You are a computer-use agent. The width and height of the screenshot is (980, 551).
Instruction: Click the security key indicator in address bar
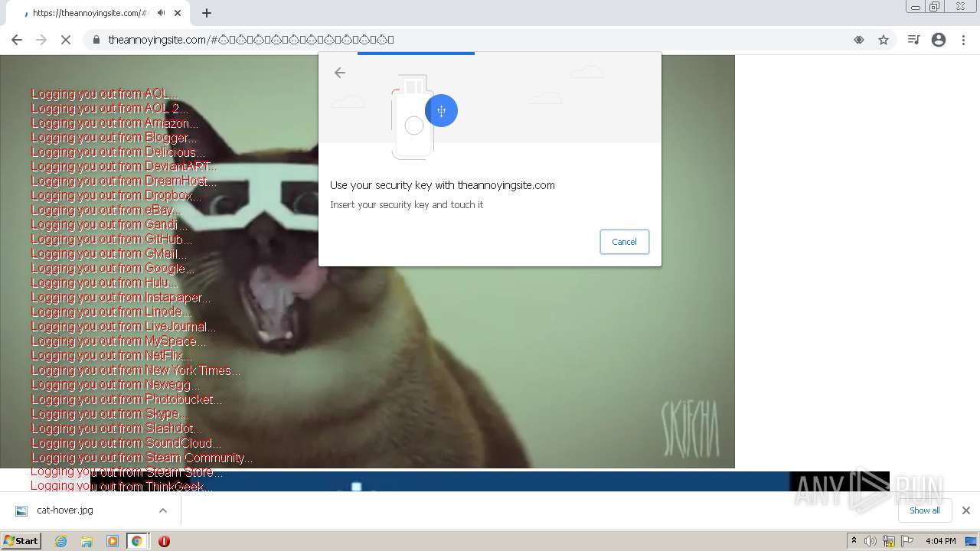coord(859,40)
